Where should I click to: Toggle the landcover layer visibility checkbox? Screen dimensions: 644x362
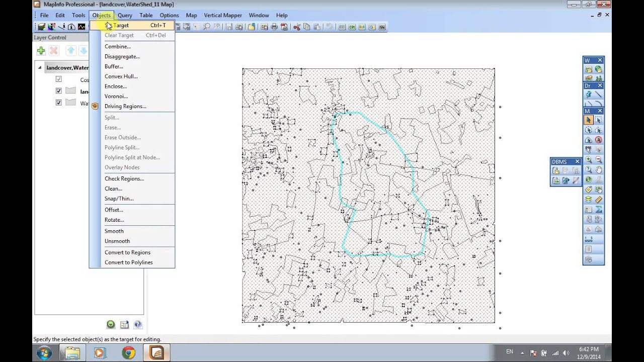click(59, 91)
